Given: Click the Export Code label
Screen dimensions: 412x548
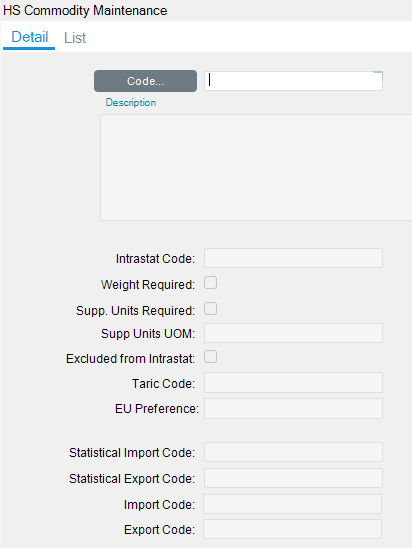Looking at the screenshot, I should tap(159, 530).
